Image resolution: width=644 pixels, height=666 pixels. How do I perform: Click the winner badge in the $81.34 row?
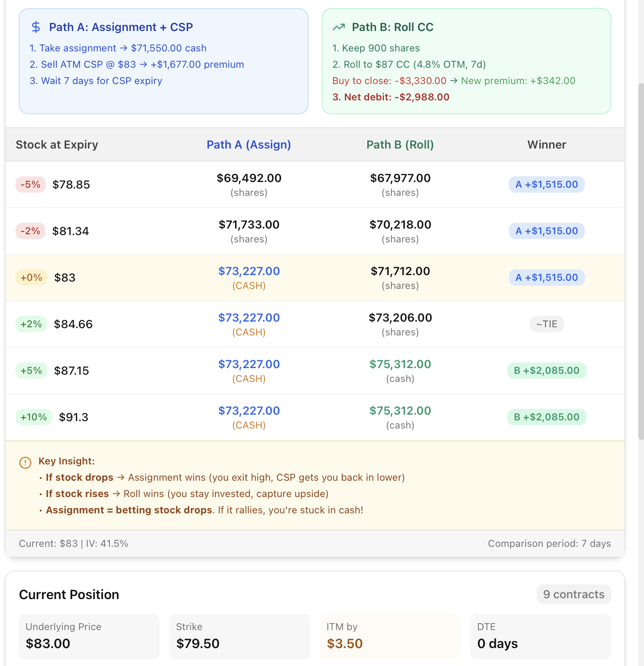point(547,231)
